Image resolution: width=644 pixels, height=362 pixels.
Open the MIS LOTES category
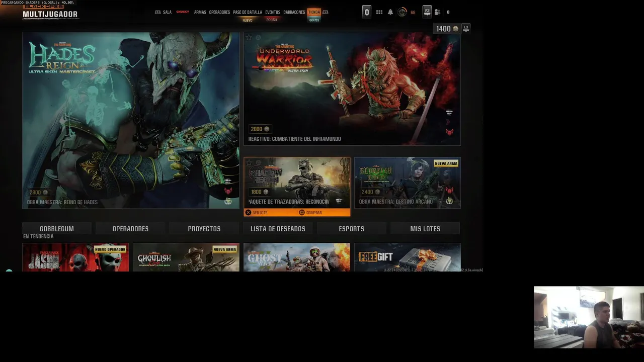tap(425, 229)
